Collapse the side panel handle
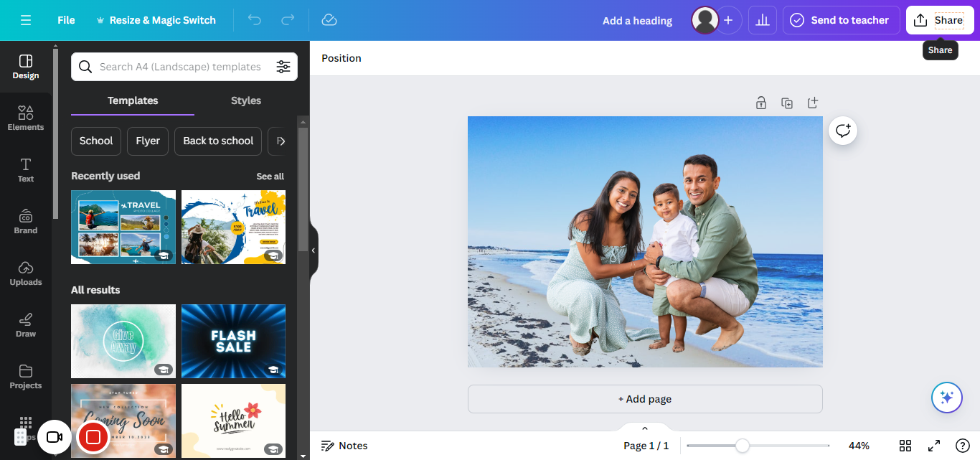 point(314,250)
